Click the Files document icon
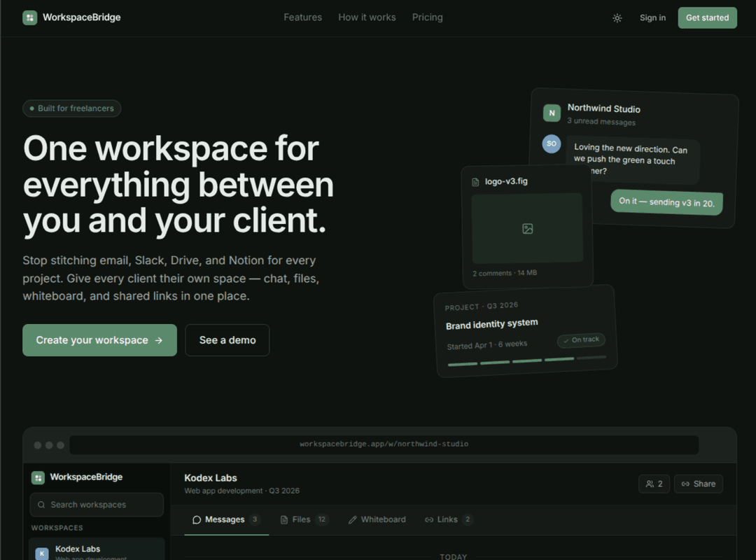This screenshot has width=756, height=560. [x=284, y=520]
